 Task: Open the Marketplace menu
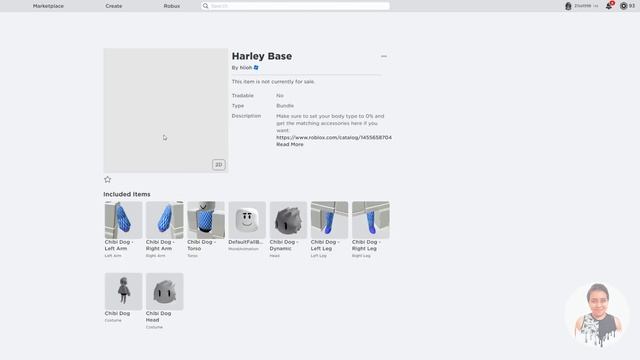pyautogui.click(x=48, y=6)
